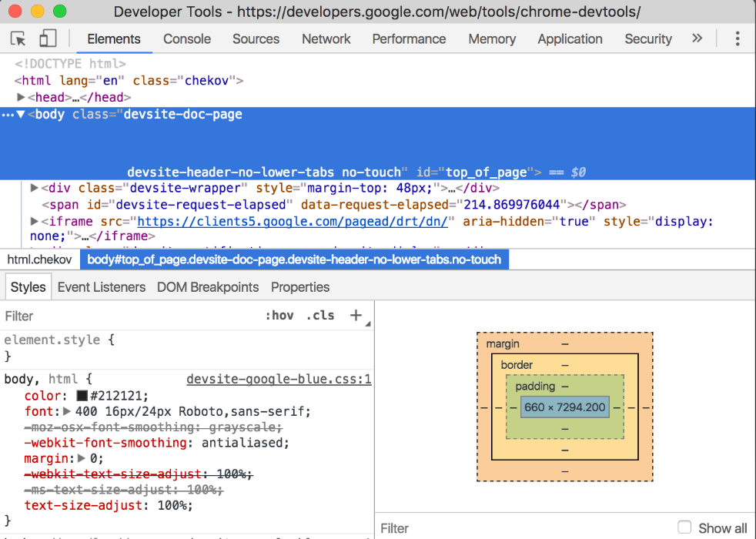Activate the inspect element picker icon
The height and width of the screenshot is (539, 756).
coord(18,38)
